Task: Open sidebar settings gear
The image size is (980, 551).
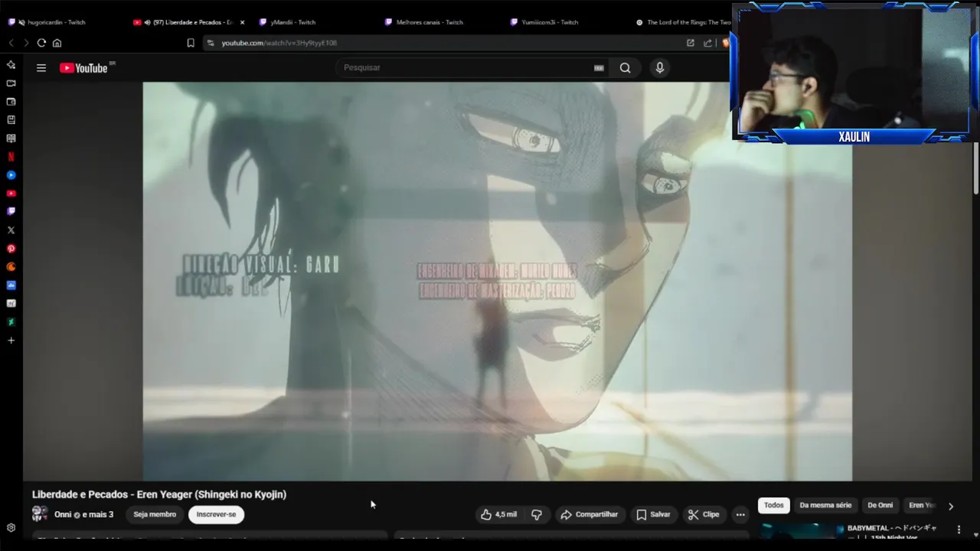Action: pyautogui.click(x=11, y=528)
